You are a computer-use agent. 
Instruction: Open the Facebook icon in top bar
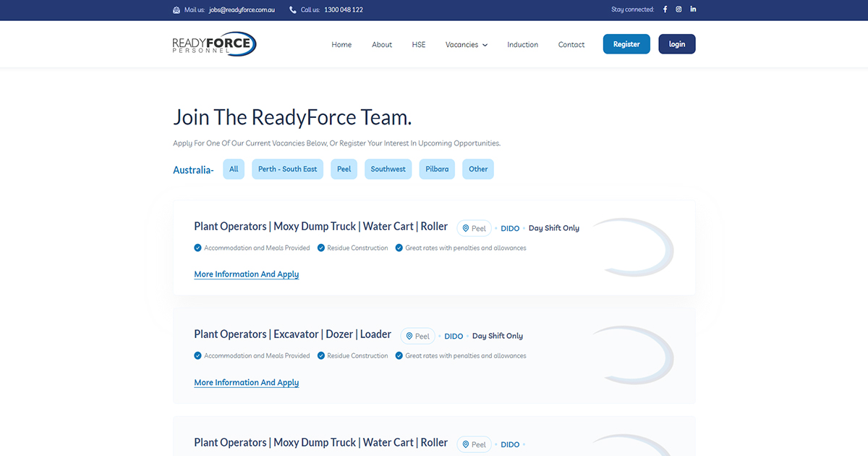[x=664, y=9]
